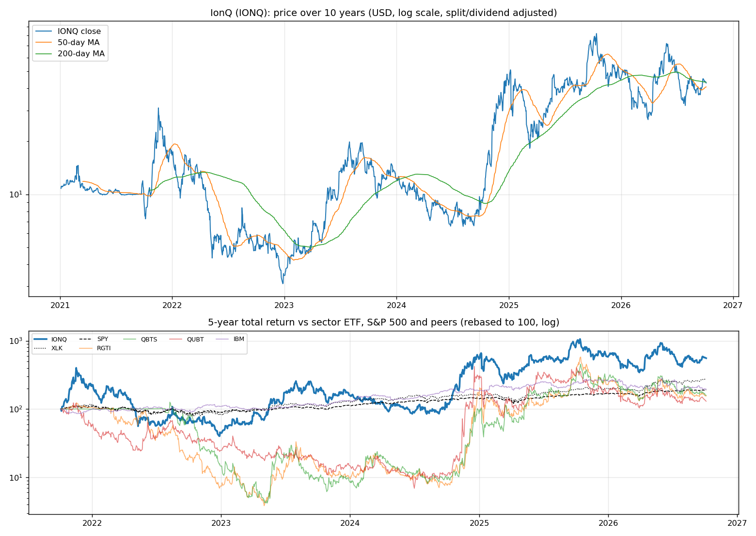756x536 pixels.
Task: Click the XLK label in the bottom legend
Action: point(57,348)
